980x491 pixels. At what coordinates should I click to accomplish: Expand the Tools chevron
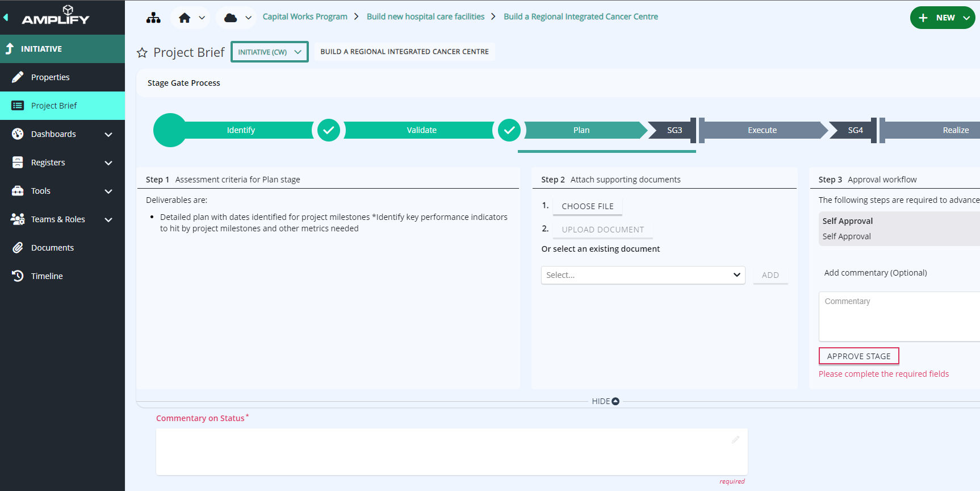[108, 192]
